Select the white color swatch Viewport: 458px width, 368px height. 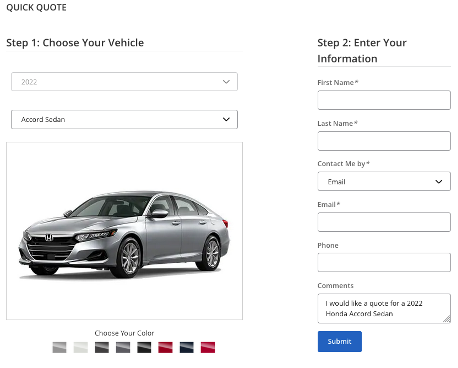(81, 347)
